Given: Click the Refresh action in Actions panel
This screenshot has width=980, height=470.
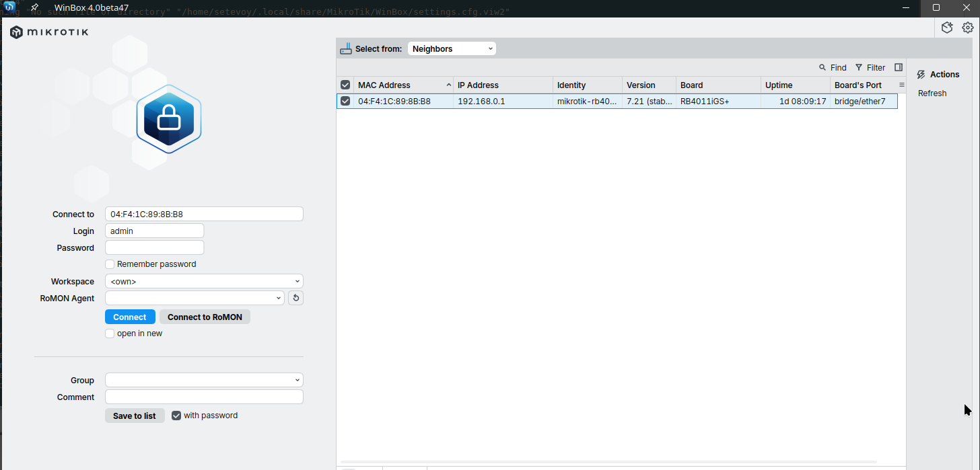Looking at the screenshot, I should (x=932, y=93).
